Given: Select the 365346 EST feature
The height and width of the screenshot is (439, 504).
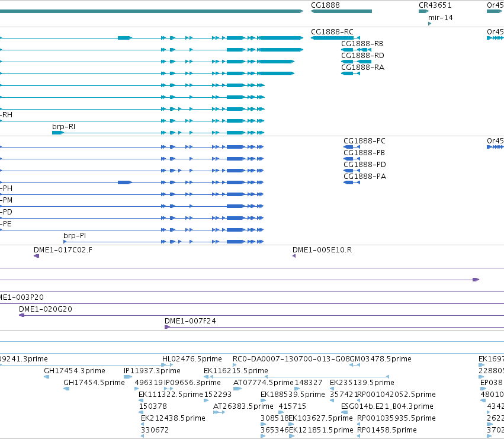Looking at the screenshot, I should (263, 437).
